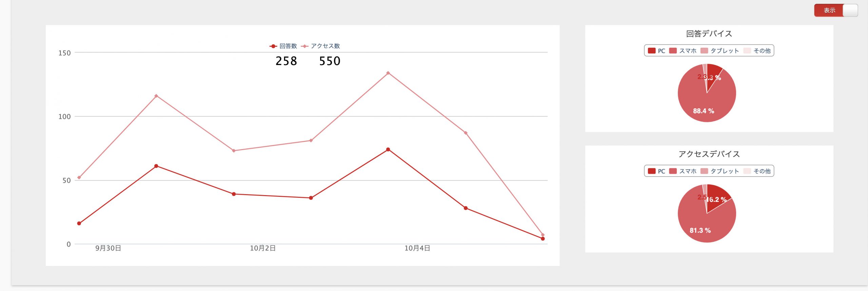Click PC swatch in 回答デバイス legend
The image size is (868, 291).
pyautogui.click(x=652, y=51)
